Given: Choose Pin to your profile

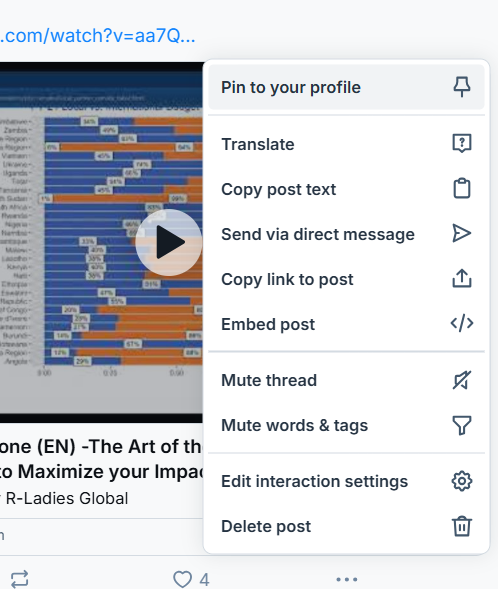Looking at the screenshot, I should click(346, 87).
